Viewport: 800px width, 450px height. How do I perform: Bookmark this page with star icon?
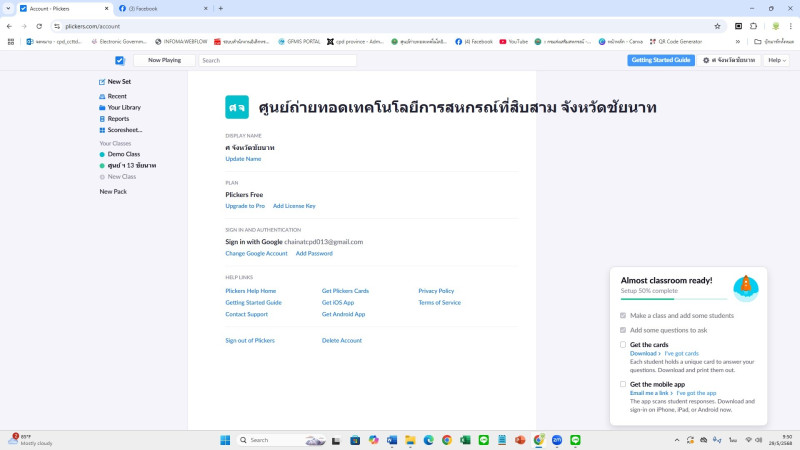tap(717, 26)
